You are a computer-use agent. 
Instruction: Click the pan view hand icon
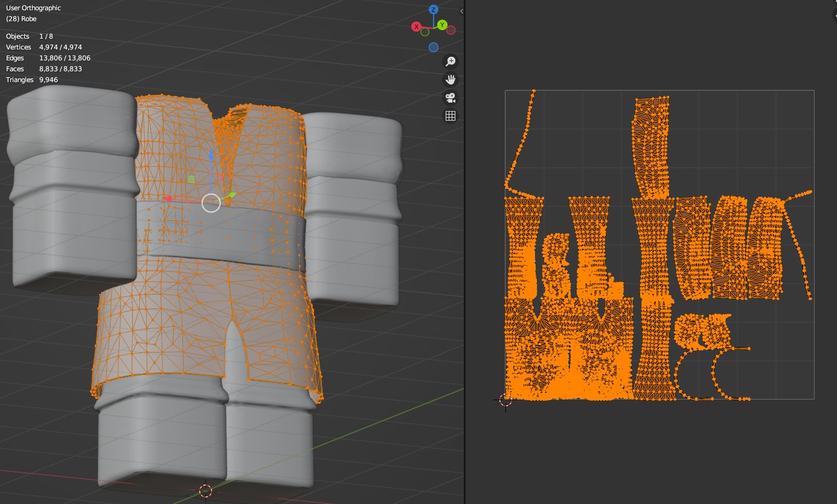pos(450,79)
